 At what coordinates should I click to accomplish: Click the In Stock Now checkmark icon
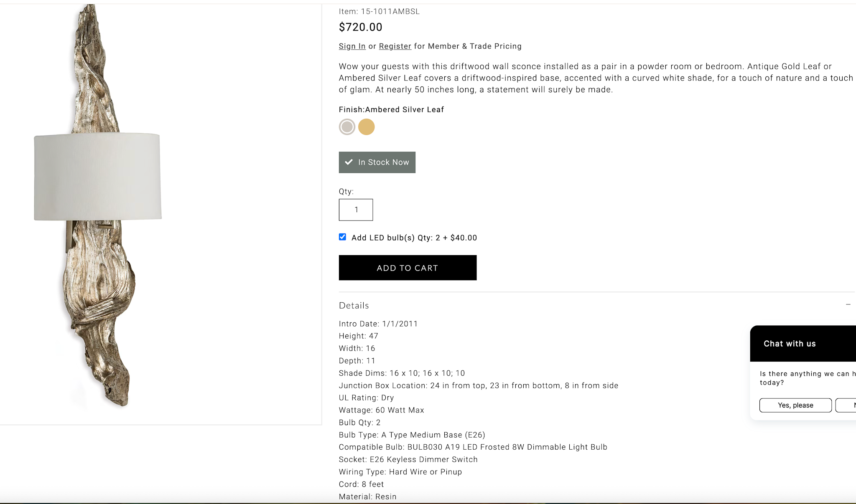pos(349,162)
